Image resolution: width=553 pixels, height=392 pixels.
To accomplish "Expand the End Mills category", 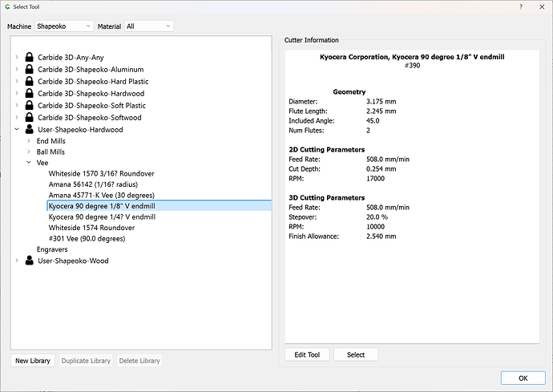I will coord(29,141).
